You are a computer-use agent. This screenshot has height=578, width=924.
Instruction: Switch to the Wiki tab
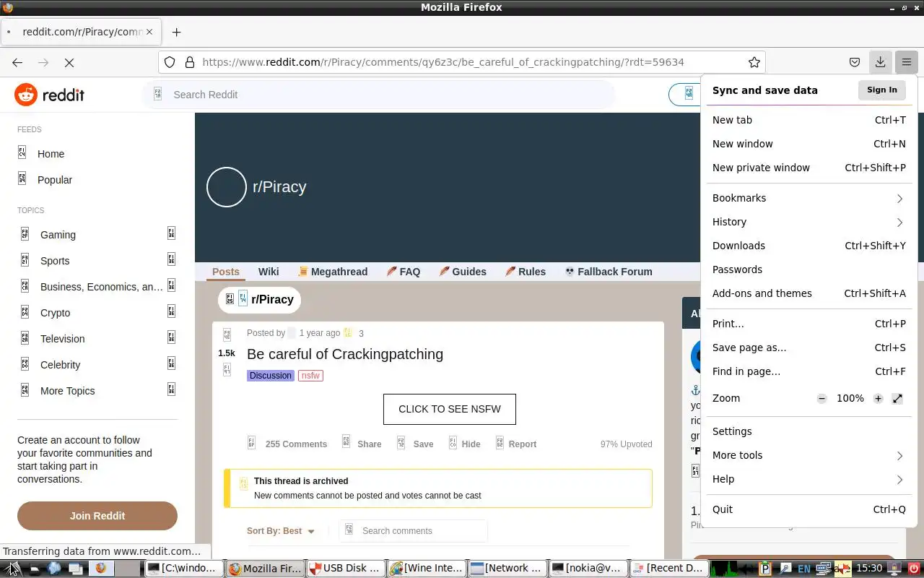tap(269, 272)
